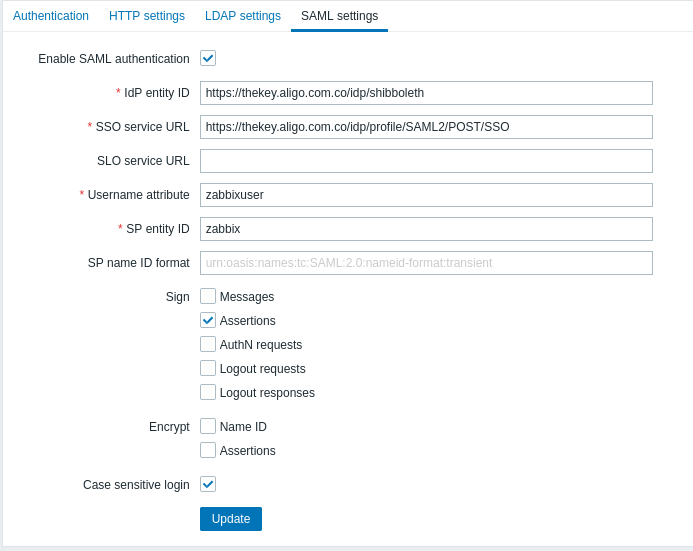Check Encrypt Name ID
693x551 pixels.
click(208, 426)
